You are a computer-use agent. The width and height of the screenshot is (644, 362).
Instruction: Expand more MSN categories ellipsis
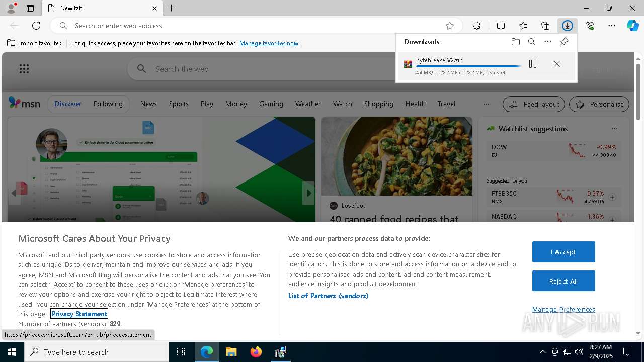486,104
